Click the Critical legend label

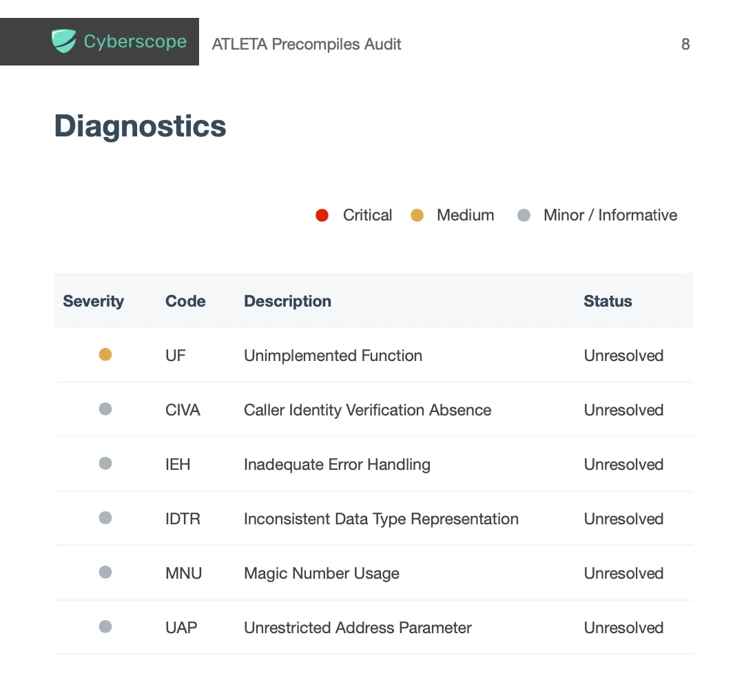(368, 215)
